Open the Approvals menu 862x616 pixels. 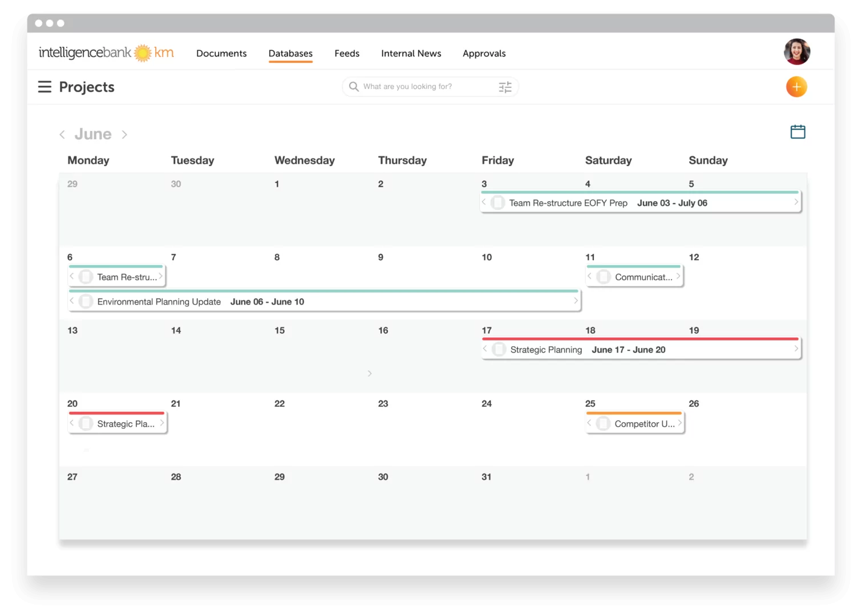pyautogui.click(x=484, y=53)
